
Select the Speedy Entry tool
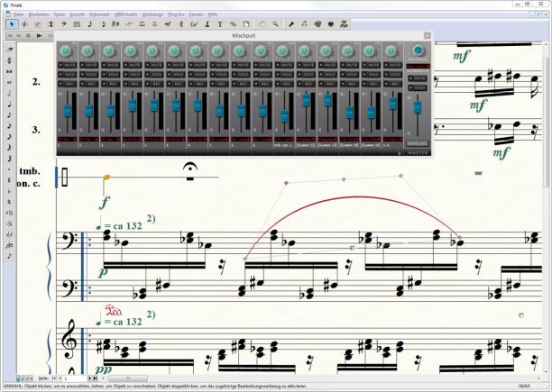coord(103,24)
